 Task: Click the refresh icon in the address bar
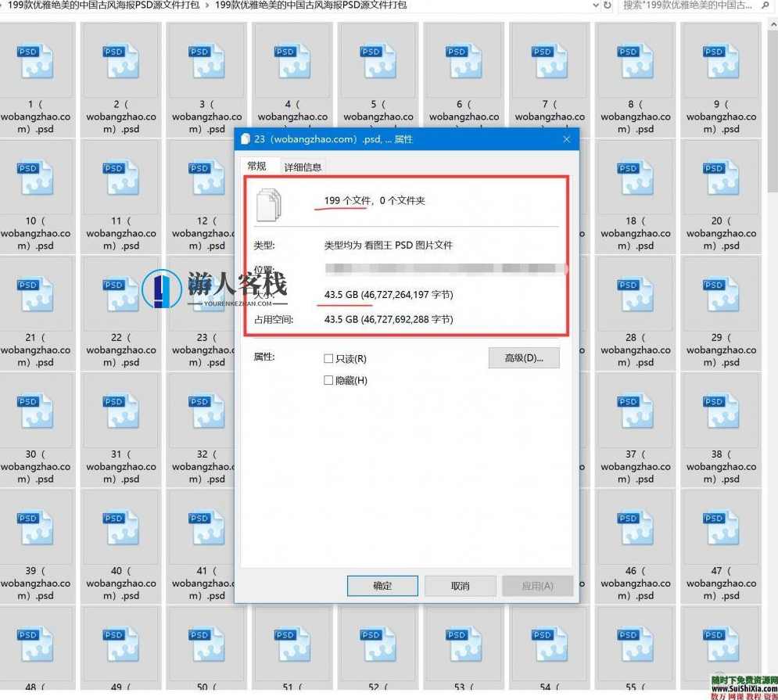[x=608, y=5]
